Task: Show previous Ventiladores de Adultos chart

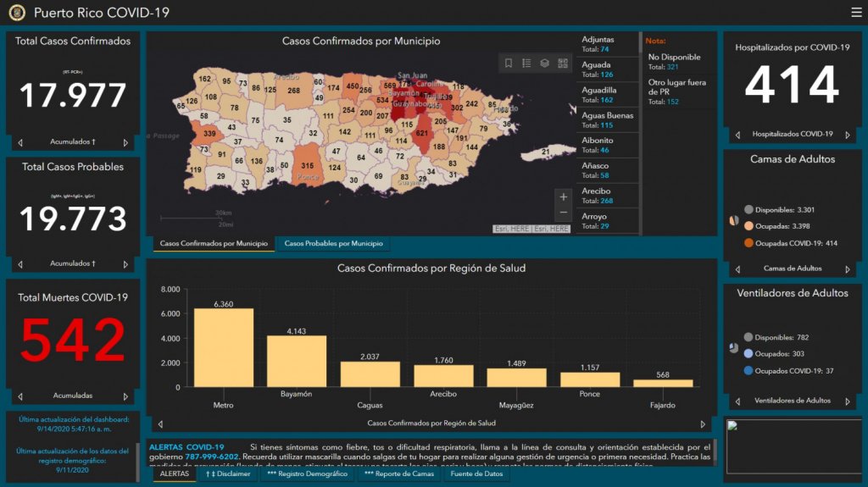Action: (737, 401)
